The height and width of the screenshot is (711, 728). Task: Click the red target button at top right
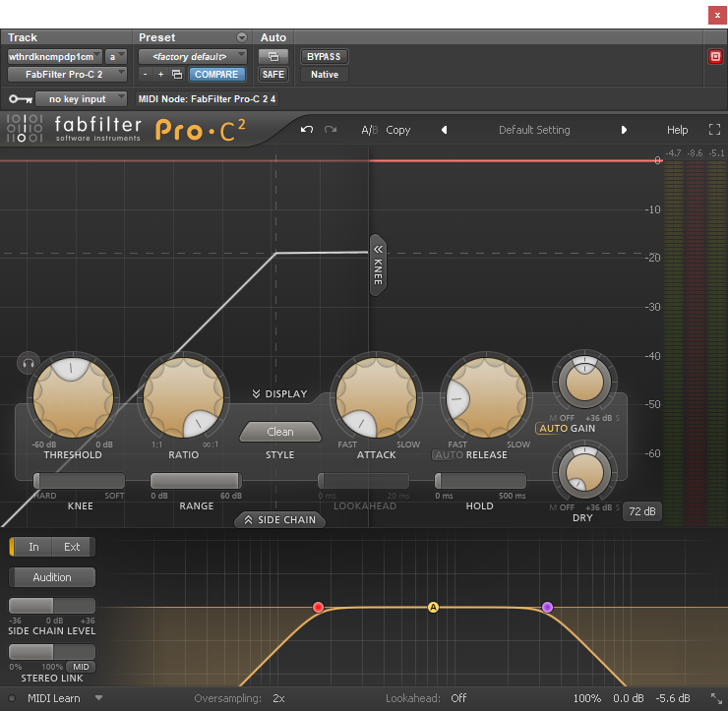[715, 57]
